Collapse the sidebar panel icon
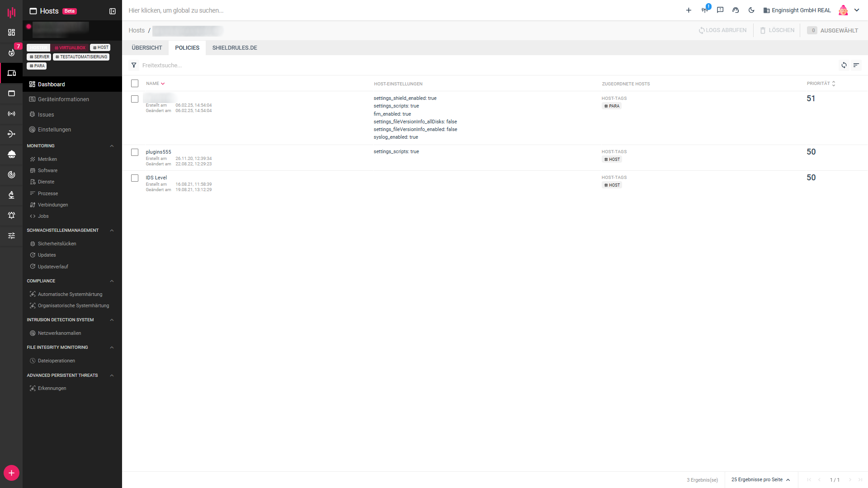 coord(113,11)
